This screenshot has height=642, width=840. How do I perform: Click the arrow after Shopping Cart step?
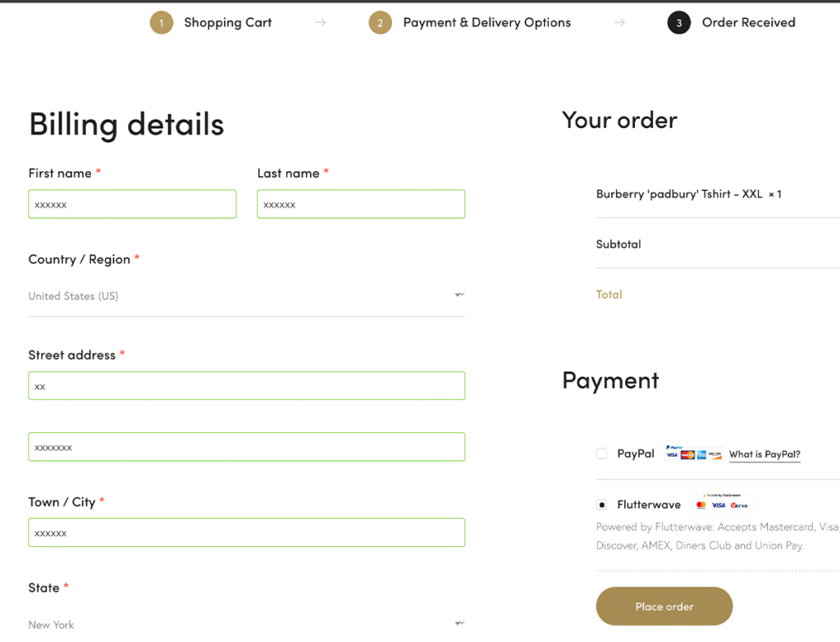coord(321,22)
